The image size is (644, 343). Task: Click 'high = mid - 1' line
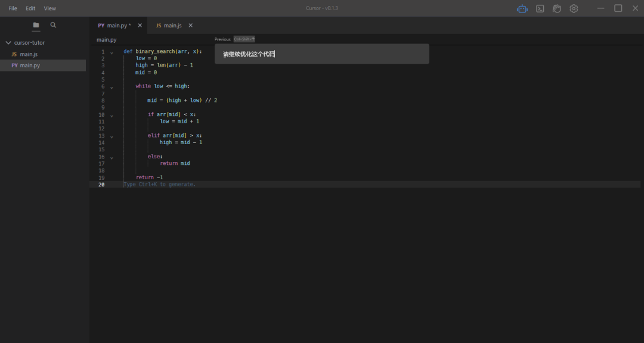point(181,142)
